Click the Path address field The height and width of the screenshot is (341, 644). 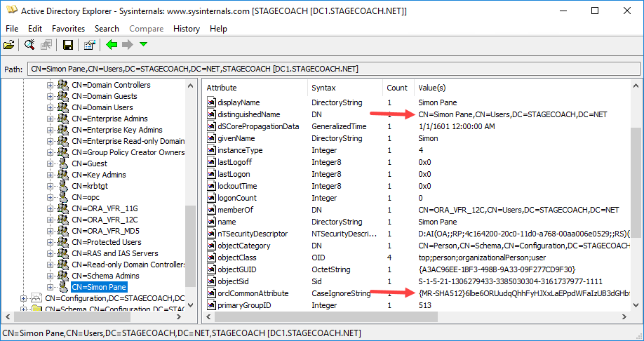[333, 69]
